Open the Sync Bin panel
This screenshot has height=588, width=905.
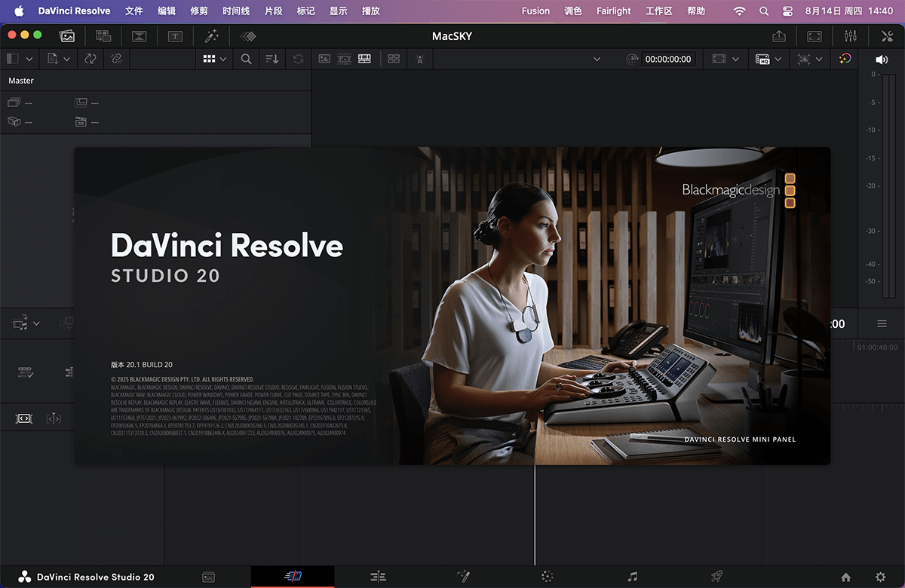click(103, 35)
